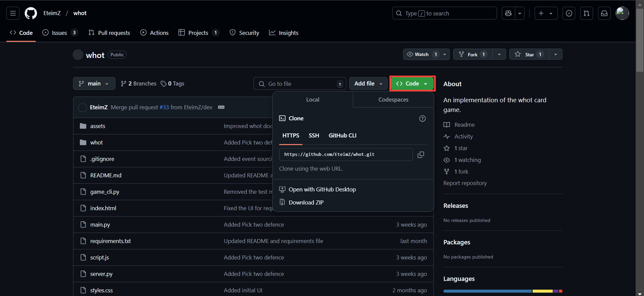Click the commit details ellipsis icon
This screenshot has width=644, height=296.
coord(221,107)
